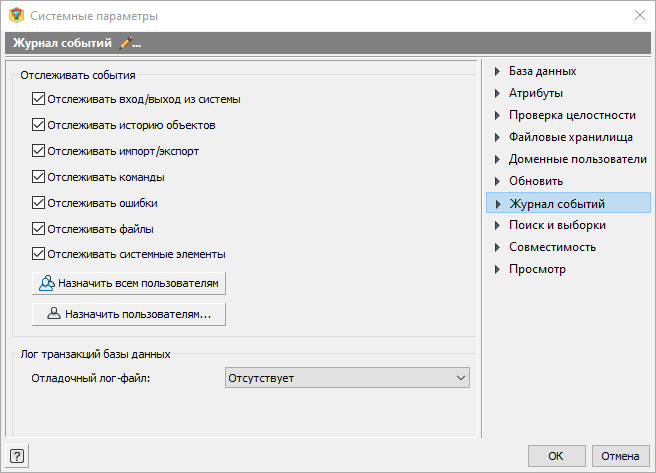Click the pencil edit icon in header
The height and width of the screenshot is (473, 656).
126,43
